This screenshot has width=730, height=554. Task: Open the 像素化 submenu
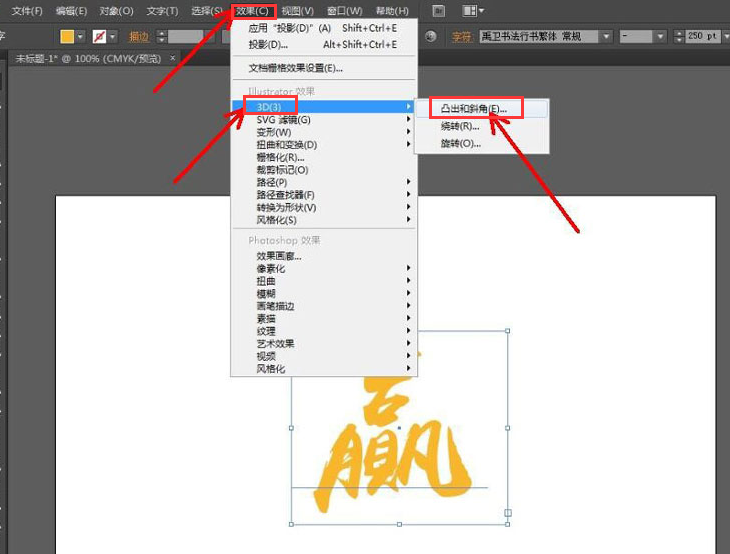point(324,269)
